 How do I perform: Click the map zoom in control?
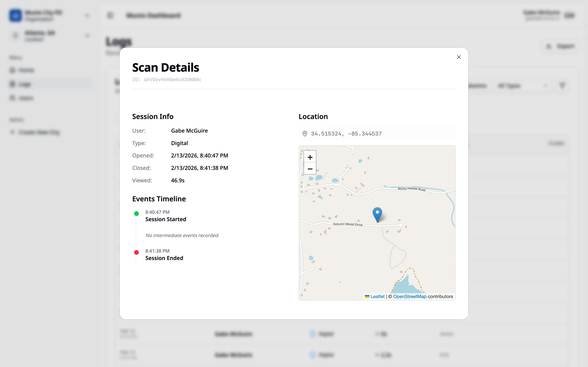coord(310,157)
